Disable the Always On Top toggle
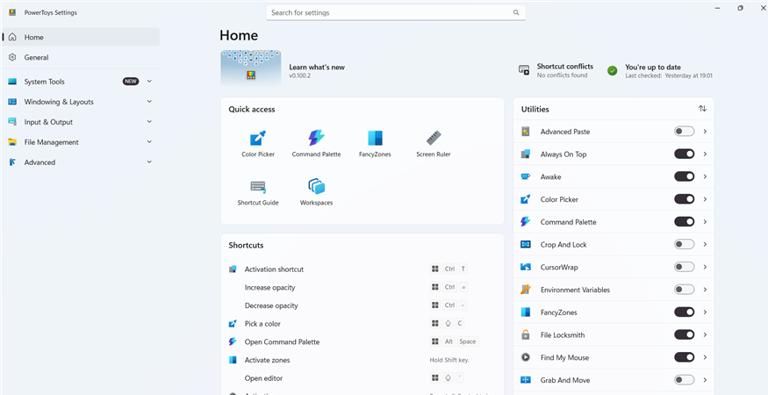The height and width of the screenshot is (395, 768). (684, 154)
